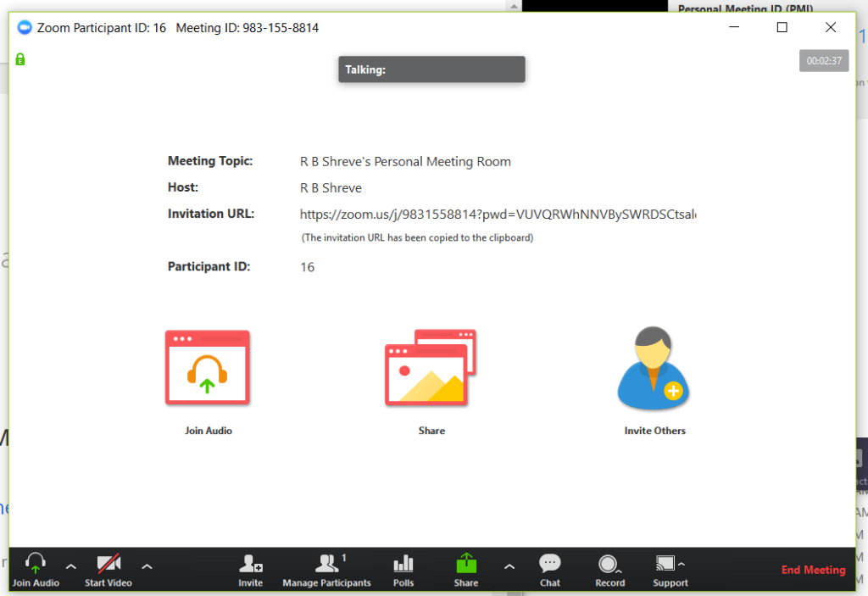Join Audio from the bottom toolbar

[x=36, y=570]
